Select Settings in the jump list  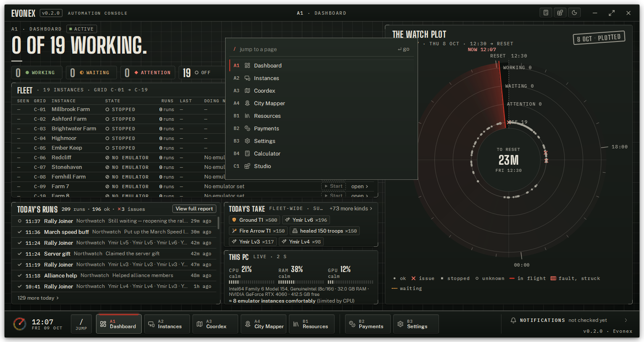click(x=322, y=141)
